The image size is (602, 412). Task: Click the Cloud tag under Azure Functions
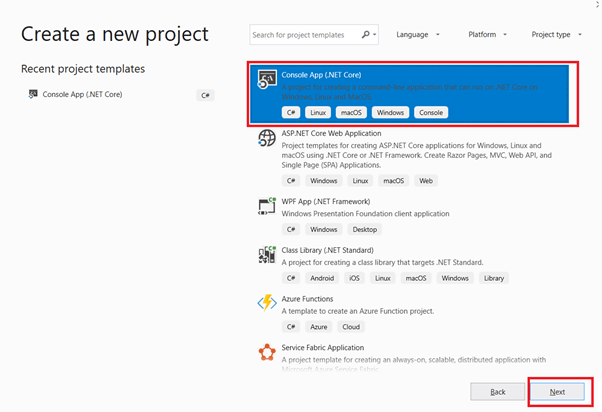(x=351, y=327)
